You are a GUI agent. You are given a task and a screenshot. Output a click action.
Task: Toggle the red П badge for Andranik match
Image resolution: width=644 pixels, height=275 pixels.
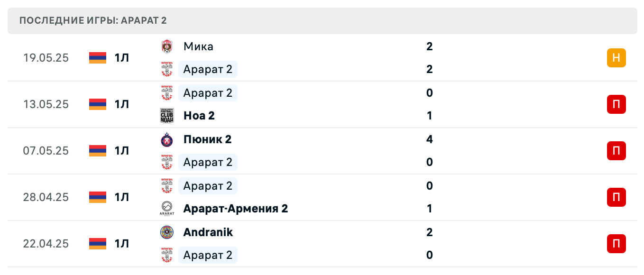click(x=616, y=244)
